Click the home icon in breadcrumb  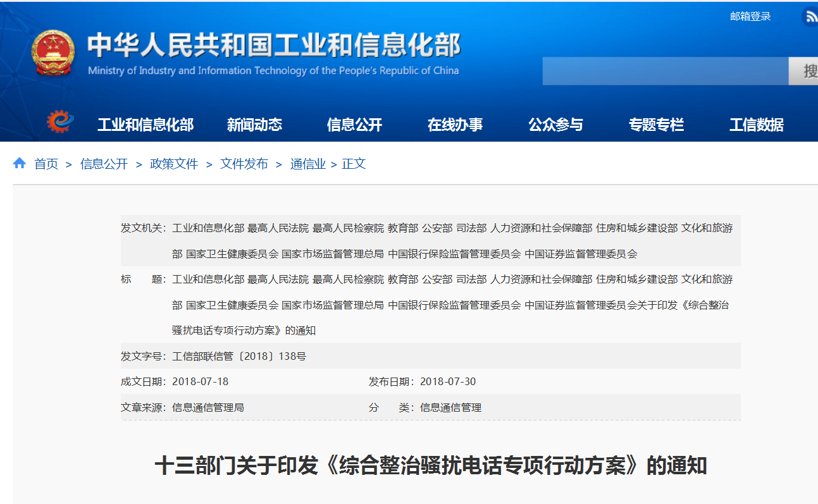20,163
